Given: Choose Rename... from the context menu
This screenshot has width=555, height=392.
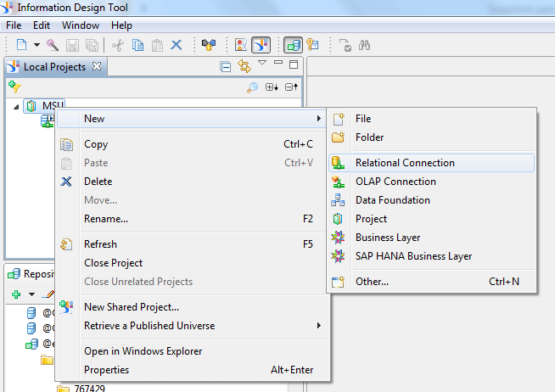Looking at the screenshot, I should [191, 219].
